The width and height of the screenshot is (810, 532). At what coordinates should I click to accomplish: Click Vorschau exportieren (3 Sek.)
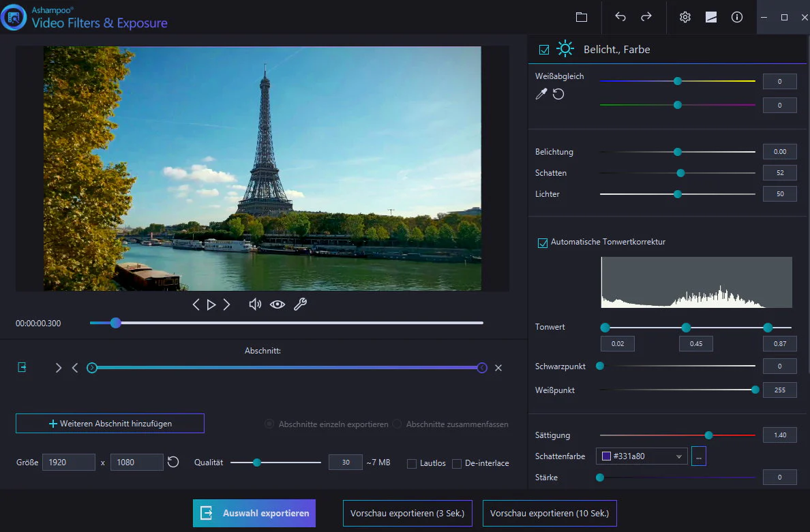408,514
